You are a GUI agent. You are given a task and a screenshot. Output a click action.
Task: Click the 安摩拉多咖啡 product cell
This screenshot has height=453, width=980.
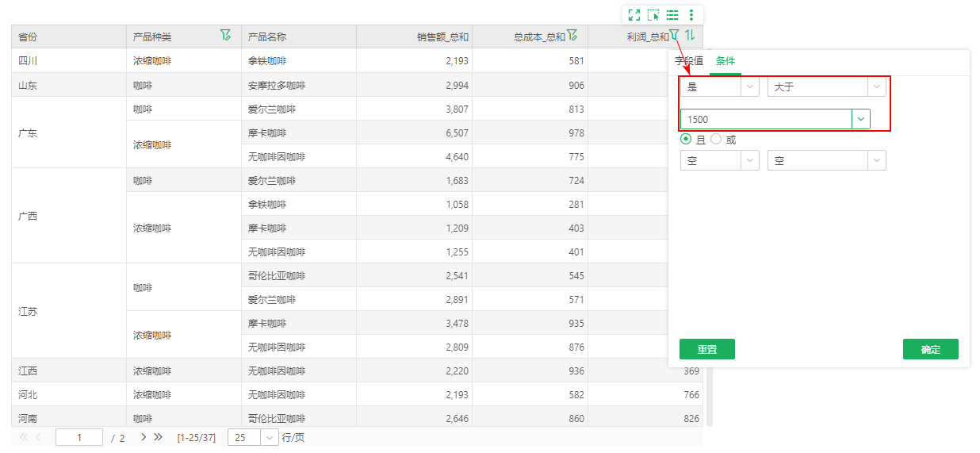coord(299,85)
